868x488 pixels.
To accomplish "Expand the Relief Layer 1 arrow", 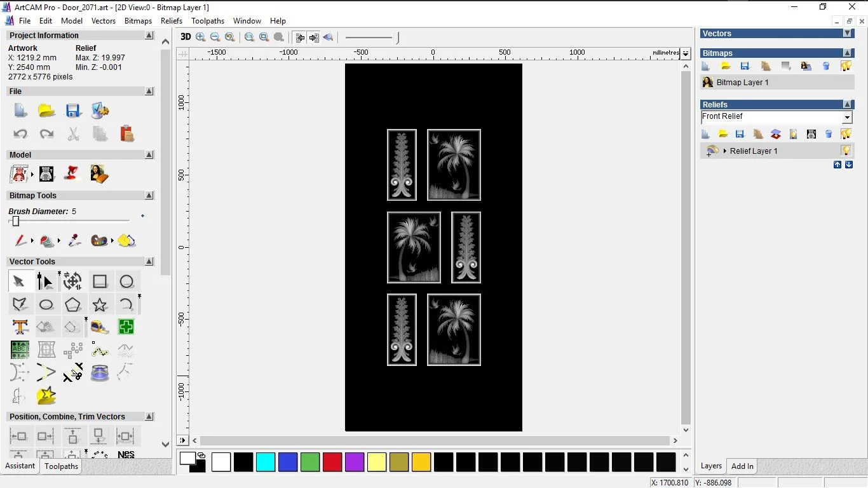I will pyautogui.click(x=725, y=151).
